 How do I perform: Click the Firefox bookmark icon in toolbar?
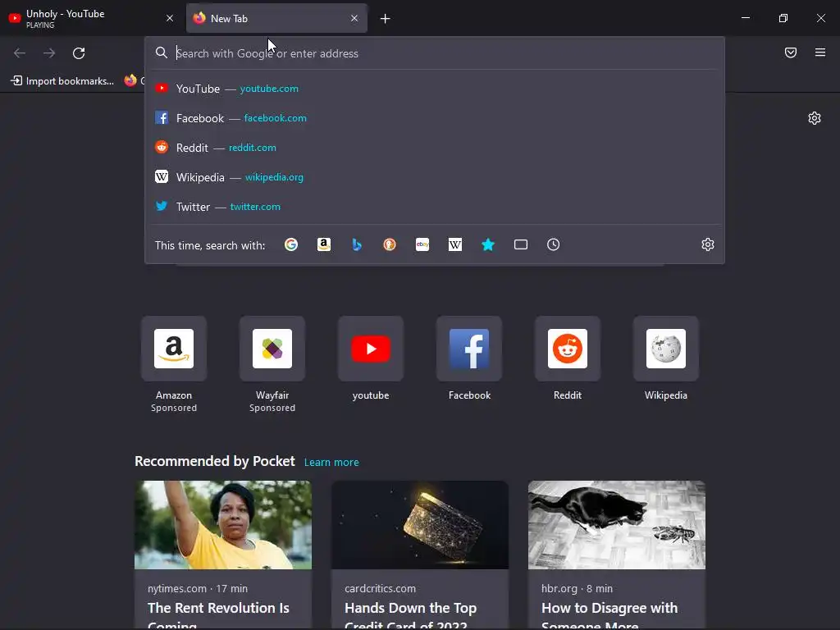(x=130, y=80)
